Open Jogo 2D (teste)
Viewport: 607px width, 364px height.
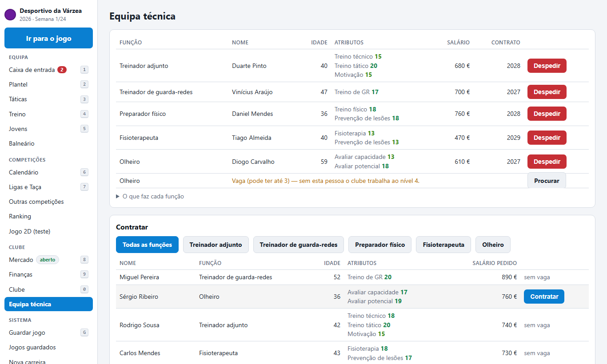point(48,231)
